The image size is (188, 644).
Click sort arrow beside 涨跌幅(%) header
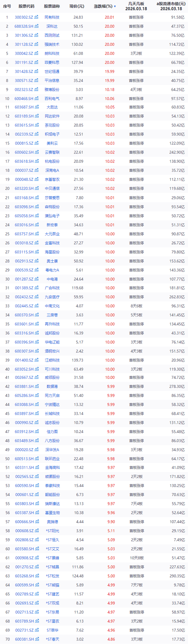(115, 6)
